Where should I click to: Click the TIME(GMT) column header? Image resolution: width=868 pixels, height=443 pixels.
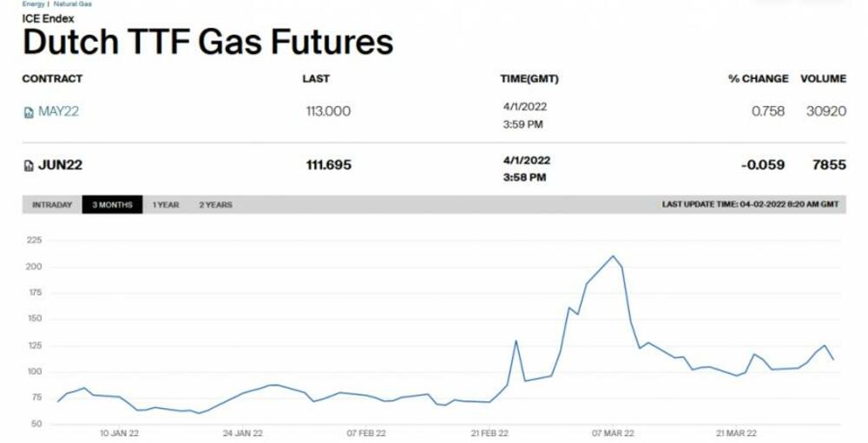[x=529, y=78]
